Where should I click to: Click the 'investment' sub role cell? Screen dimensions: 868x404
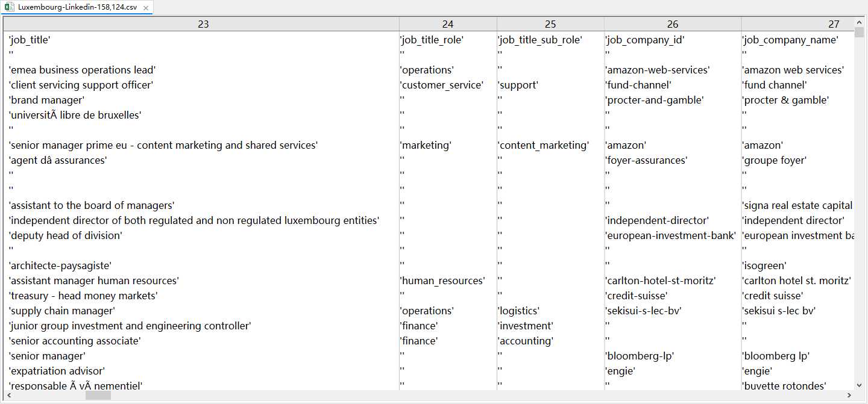click(x=550, y=326)
